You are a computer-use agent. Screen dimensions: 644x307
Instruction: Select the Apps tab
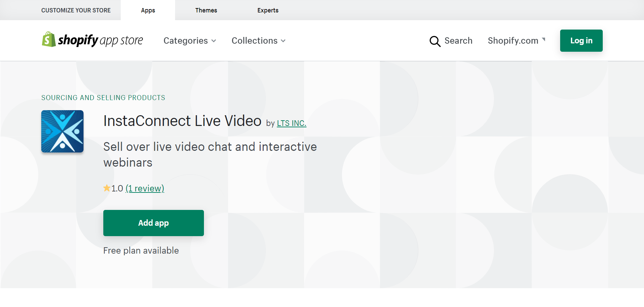(x=148, y=10)
